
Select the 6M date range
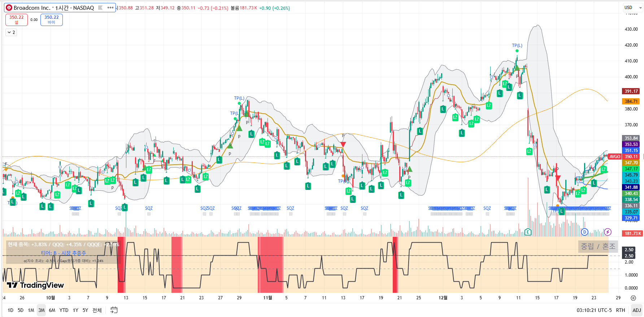[x=52, y=310]
